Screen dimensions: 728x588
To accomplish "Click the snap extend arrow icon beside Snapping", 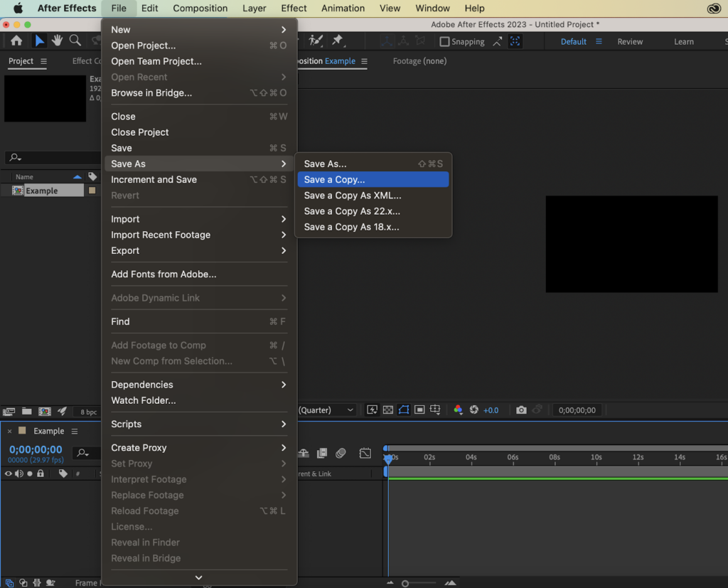I will point(497,41).
